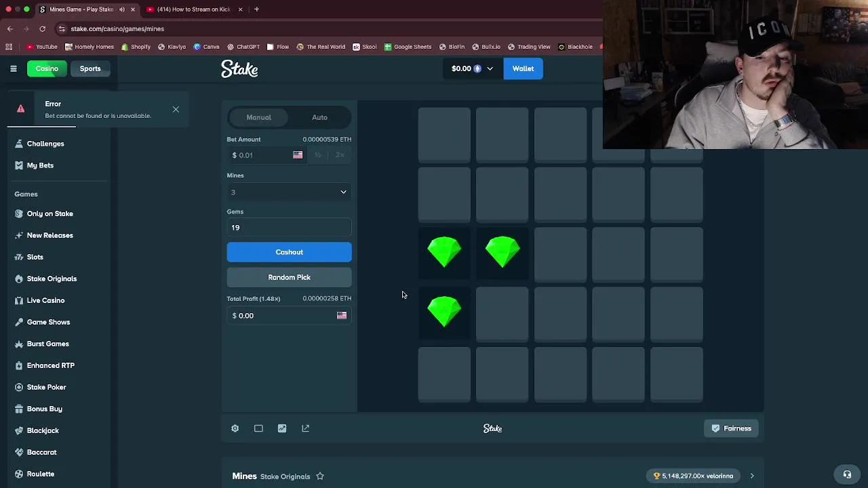
Task: Click the Games sidebar heading
Action: pos(26,194)
